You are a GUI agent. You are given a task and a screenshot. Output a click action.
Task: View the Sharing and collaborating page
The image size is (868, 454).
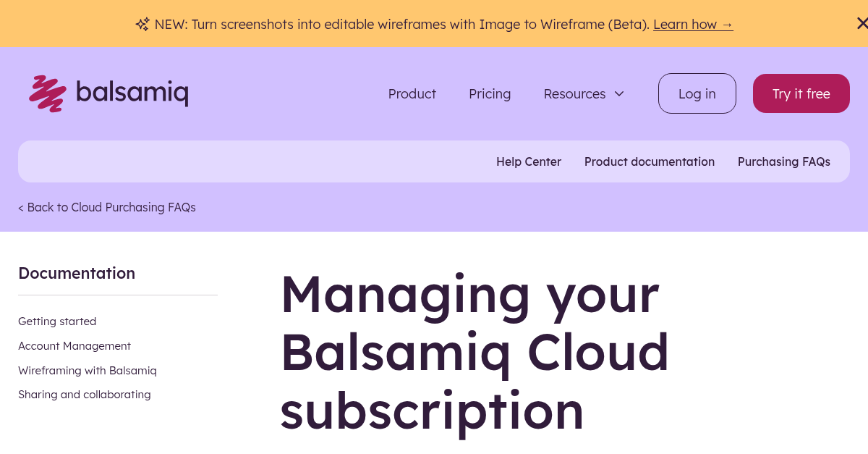pyautogui.click(x=84, y=394)
